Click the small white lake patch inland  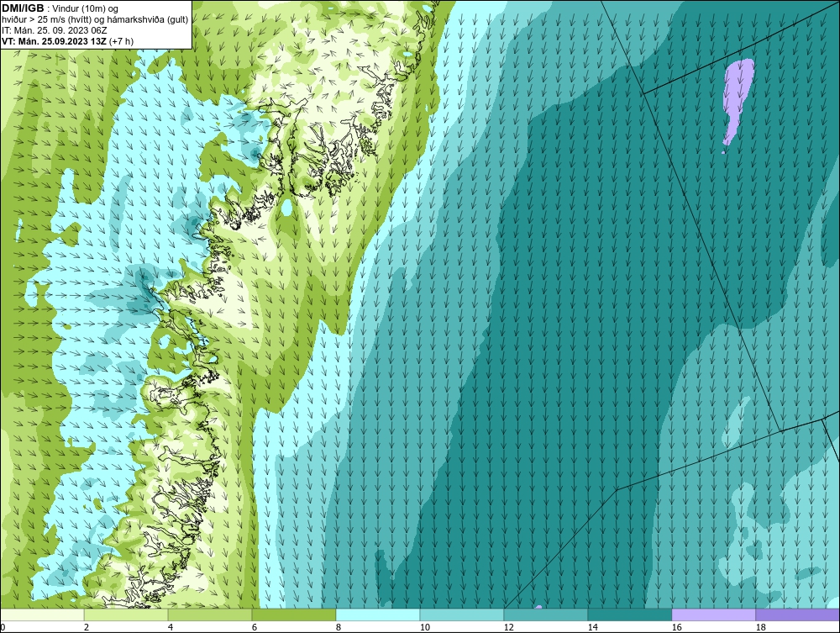pos(287,207)
